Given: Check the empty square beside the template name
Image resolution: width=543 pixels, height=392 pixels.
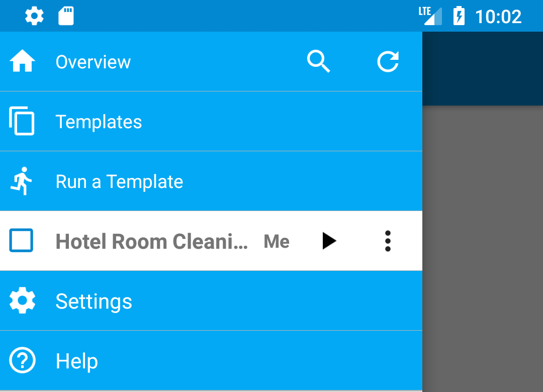Looking at the screenshot, I should tap(21, 241).
